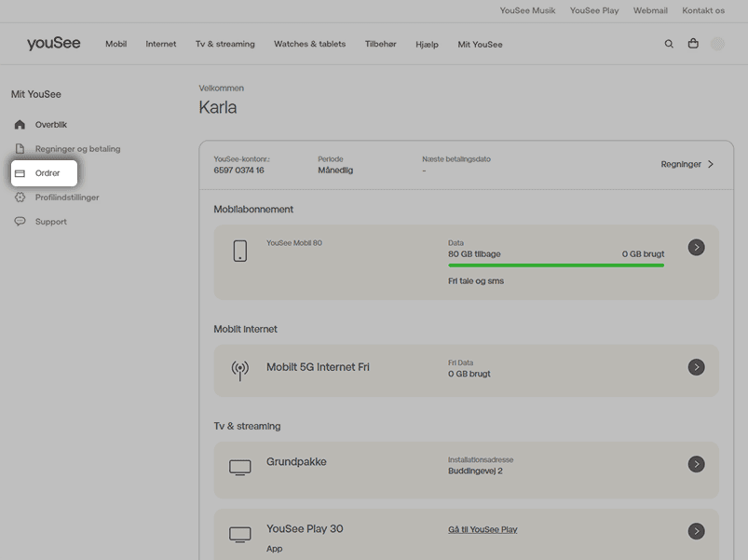
Task: Open the Tv & streaming menu
Action: tap(224, 45)
